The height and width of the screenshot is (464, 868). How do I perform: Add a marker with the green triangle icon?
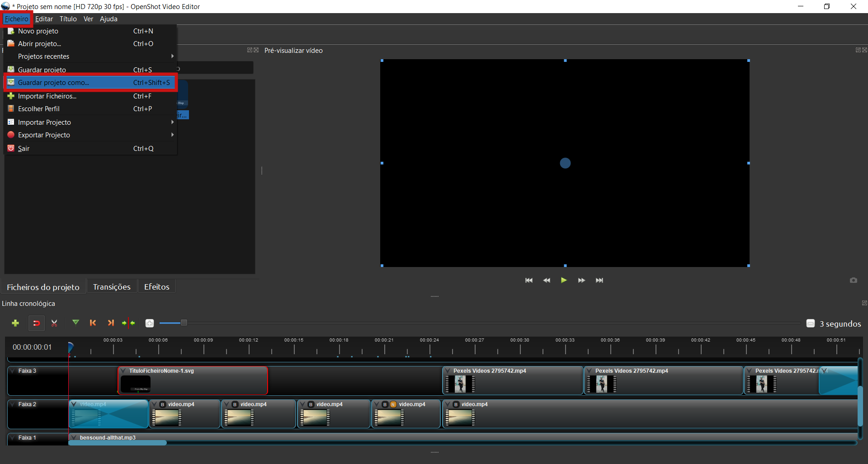click(75, 323)
